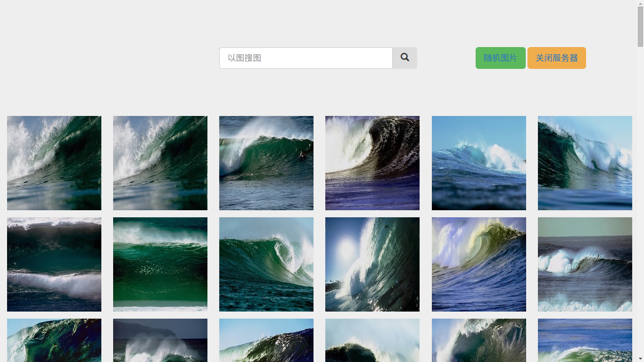Open the thumbnail with misty headland silhouette
Viewport: 644px width, 362px height.
click(160, 340)
